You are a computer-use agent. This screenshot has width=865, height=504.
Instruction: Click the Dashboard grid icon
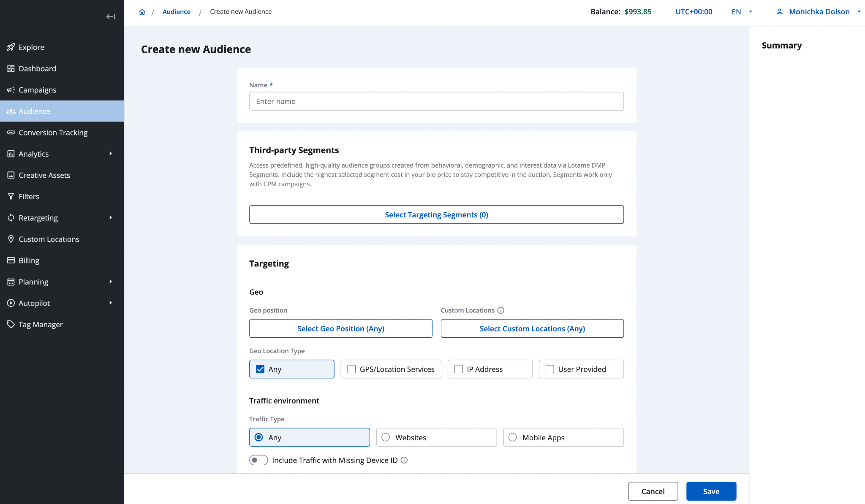(x=11, y=68)
